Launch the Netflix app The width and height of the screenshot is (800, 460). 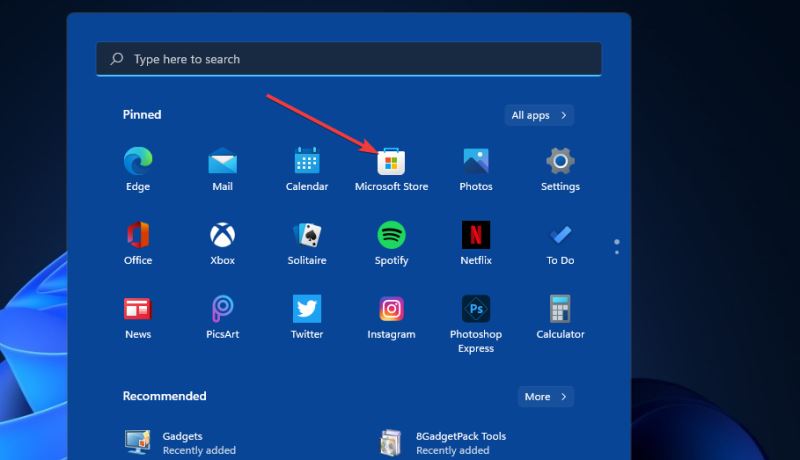[x=476, y=236]
